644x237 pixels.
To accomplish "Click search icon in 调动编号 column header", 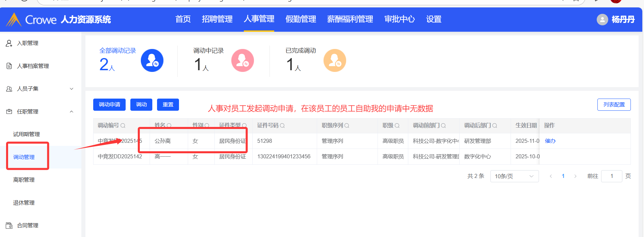I will [123, 126].
